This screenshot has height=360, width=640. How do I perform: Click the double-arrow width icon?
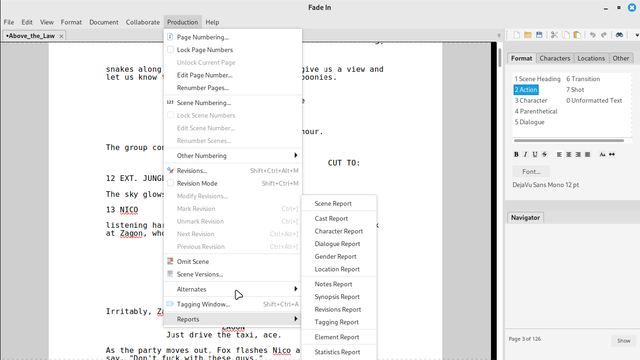point(611,154)
